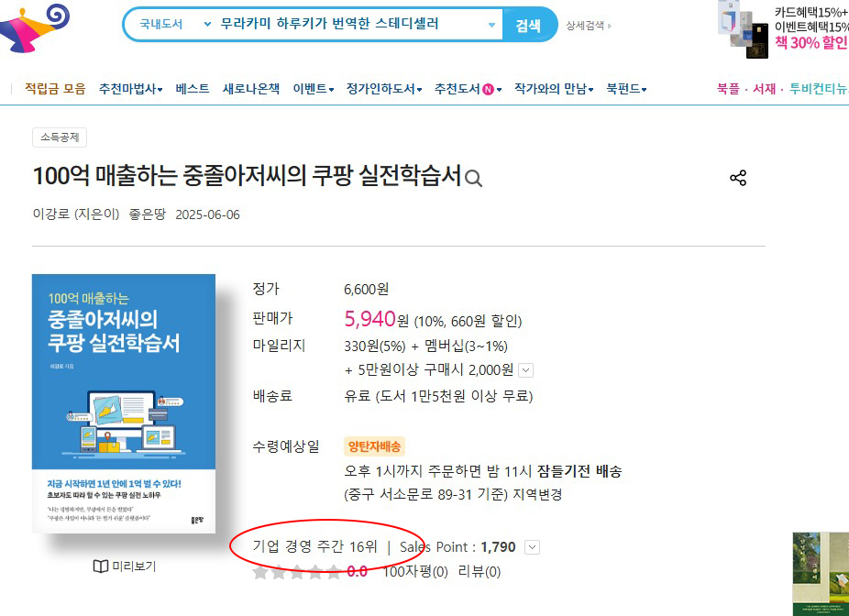
Task: Click the credit card benefit image
Action: point(743,30)
